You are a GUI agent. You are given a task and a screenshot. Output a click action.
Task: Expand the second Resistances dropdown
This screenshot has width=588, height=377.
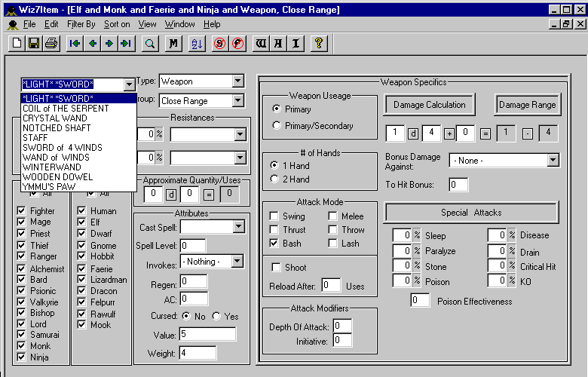(240, 158)
